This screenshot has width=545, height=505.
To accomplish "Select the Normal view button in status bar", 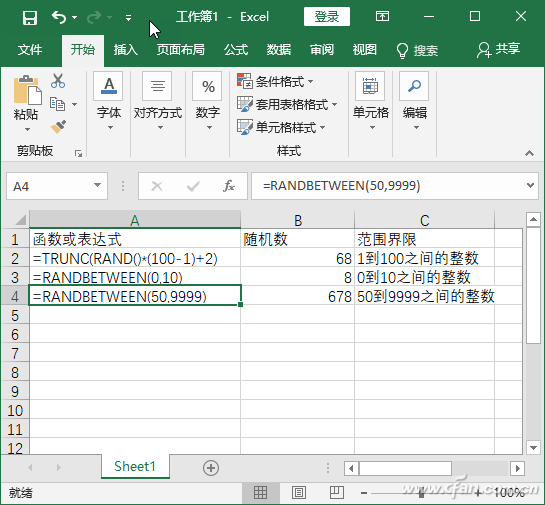I will (x=260, y=492).
